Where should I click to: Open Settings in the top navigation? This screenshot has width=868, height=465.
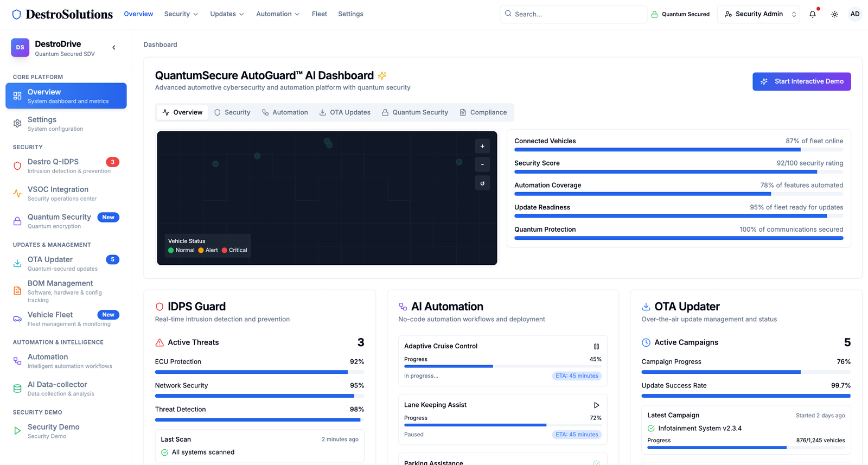pos(350,14)
